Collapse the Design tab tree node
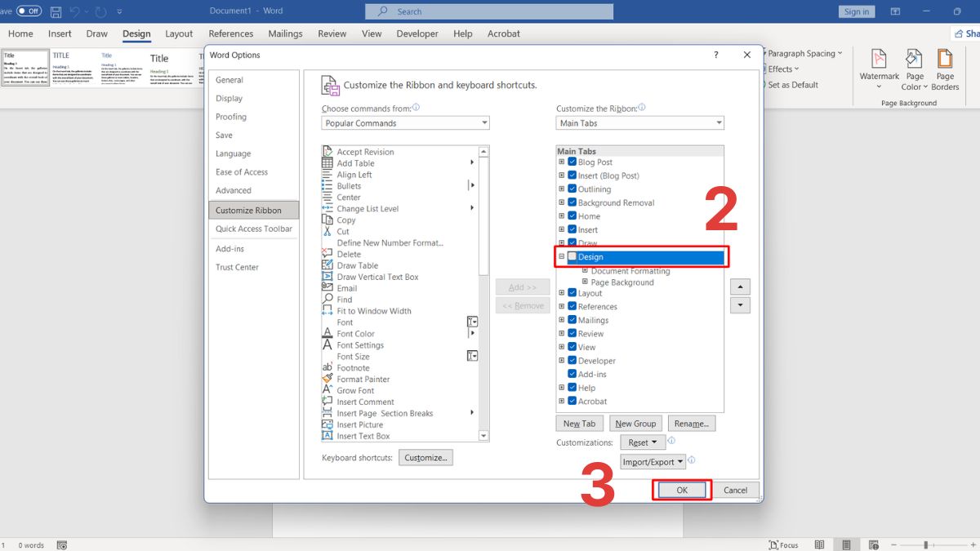 point(562,257)
